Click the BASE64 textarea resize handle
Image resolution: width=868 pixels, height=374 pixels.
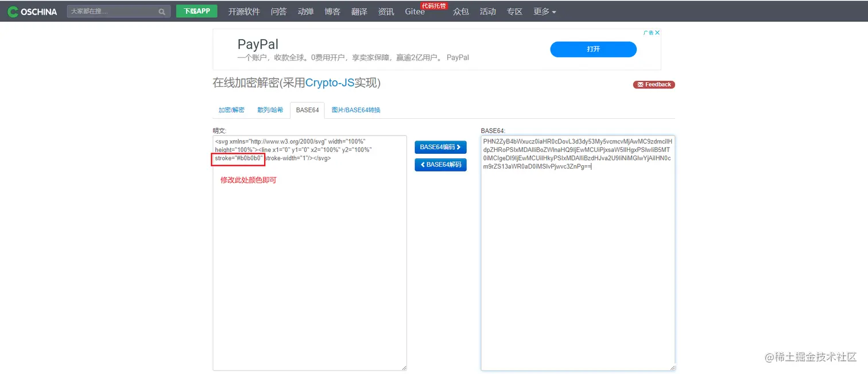672,368
